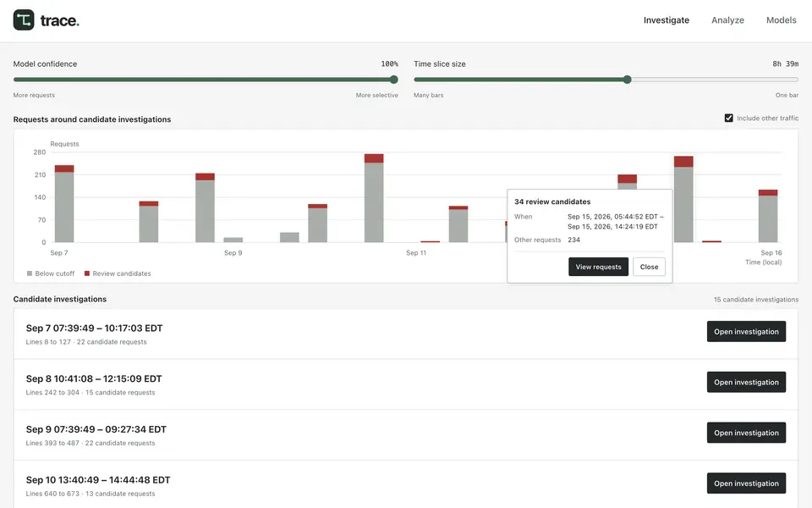The width and height of the screenshot is (812, 508).
Task: Select the tallest bar left of Sep 11
Action: 374,198
